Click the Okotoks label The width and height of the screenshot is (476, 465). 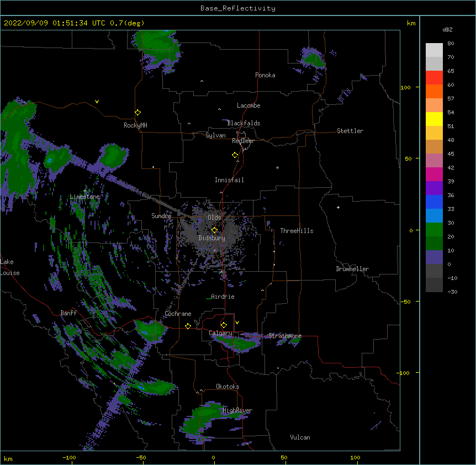228,387
